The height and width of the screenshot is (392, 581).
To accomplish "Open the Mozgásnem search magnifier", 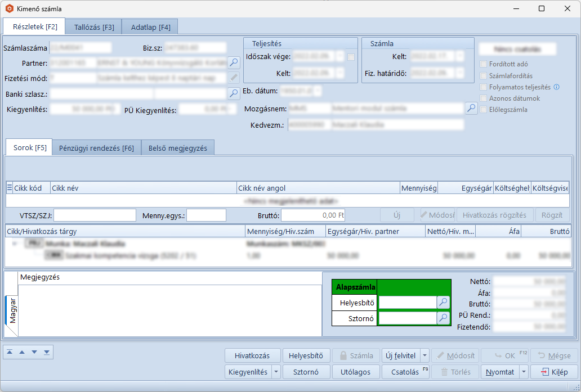I will (x=471, y=108).
